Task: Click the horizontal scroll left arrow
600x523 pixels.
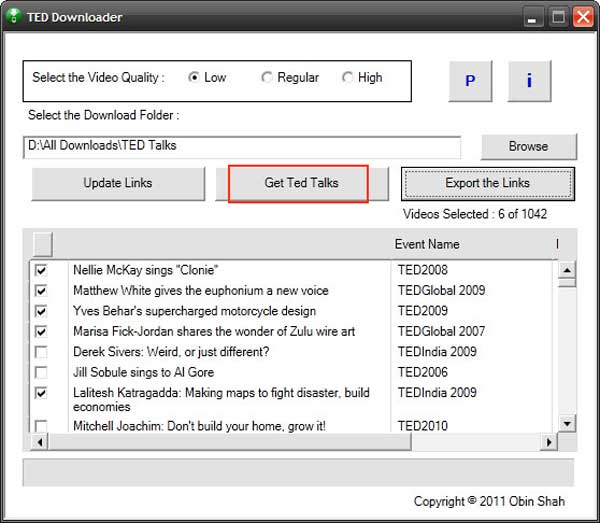Action: 39,442
